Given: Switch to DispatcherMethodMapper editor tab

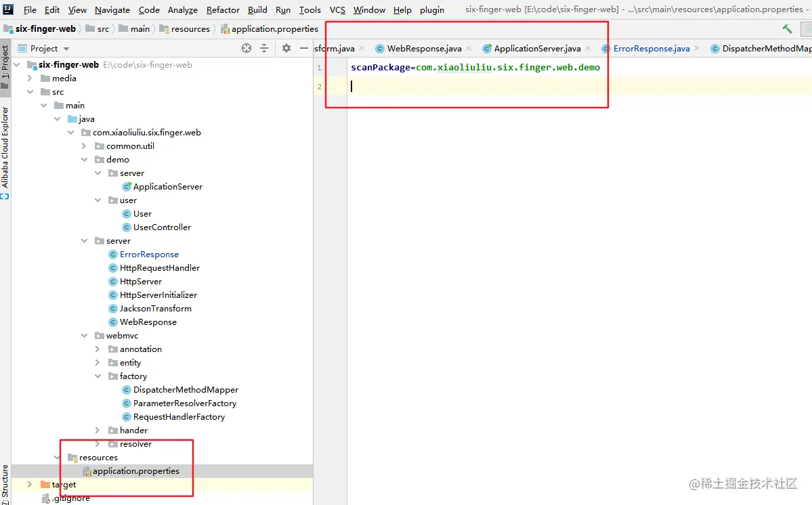Looking at the screenshot, I should pos(761,48).
